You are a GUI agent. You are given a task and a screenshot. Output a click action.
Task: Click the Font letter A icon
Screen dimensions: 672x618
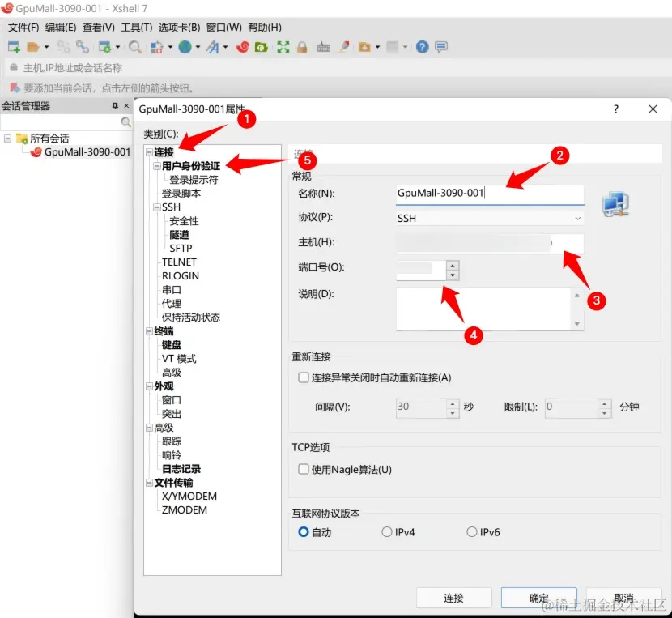coord(213,47)
